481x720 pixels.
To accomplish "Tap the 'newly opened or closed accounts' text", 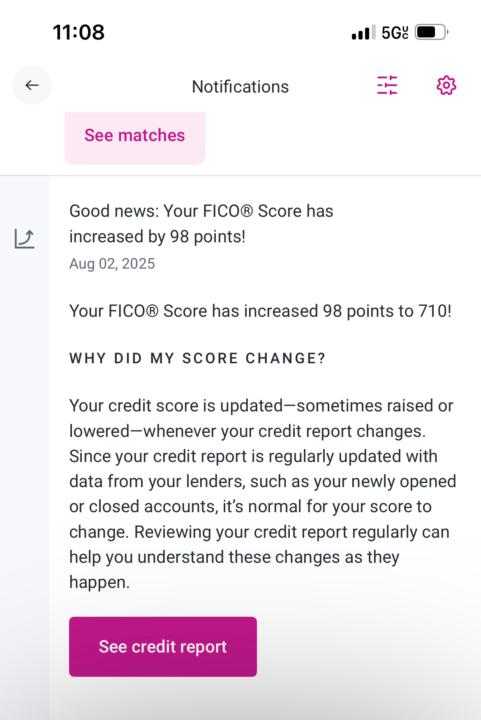I will (x=263, y=494).
